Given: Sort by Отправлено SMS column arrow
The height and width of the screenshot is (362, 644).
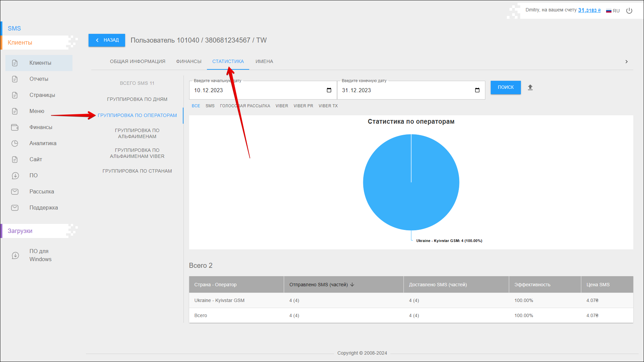Looking at the screenshot, I should pos(352,285).
